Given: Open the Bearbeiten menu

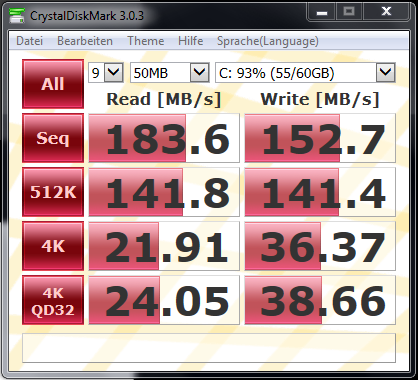Looking at the screenshot, I should pos(85,41).
